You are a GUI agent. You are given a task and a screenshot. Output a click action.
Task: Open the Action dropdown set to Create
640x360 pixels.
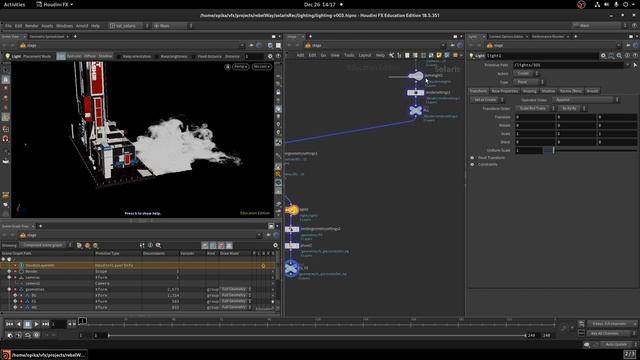[527, 73]
